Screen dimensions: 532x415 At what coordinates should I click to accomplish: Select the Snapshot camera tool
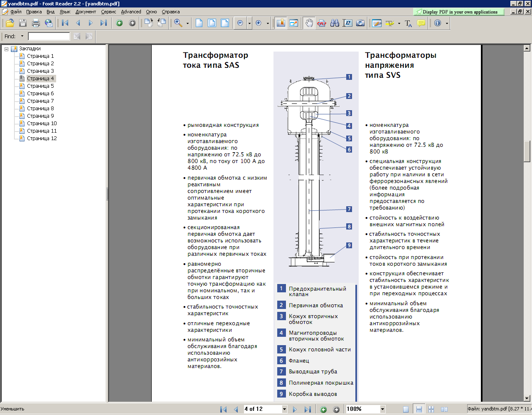point(360,23)
